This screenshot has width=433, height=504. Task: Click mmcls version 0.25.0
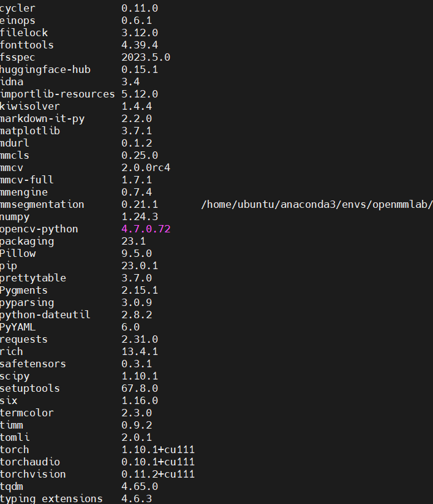(140, 156)
